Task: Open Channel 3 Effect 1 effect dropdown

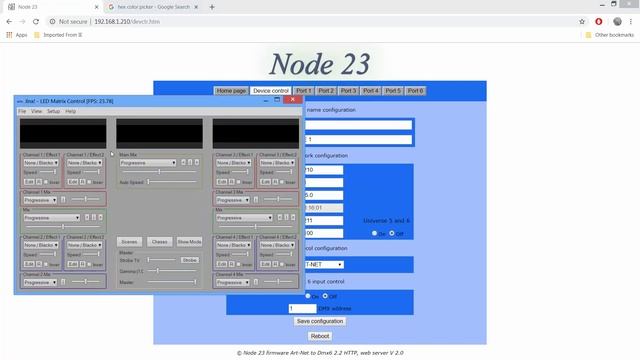Action: point(233,162)
